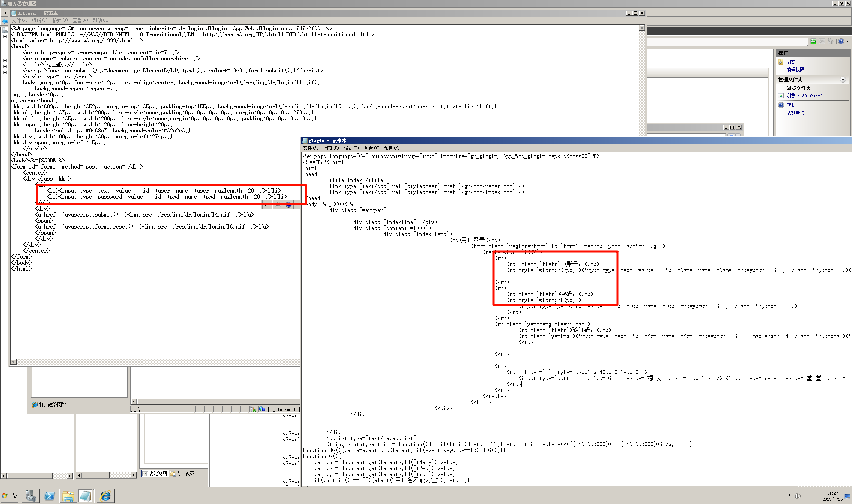852x504 pixels.
Task: Open Internet Explorer from the taskbar
Action: point(105,496)
